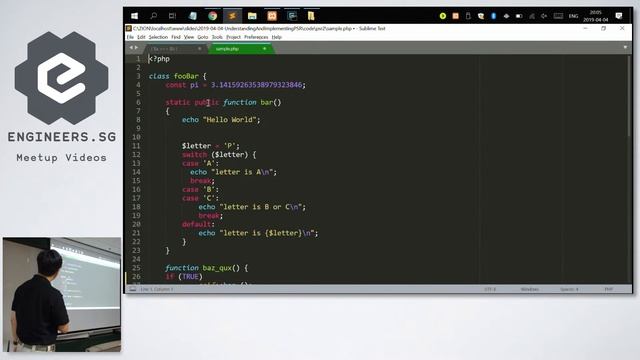Open the monitor-style taskbar app icon

click(x=292, y=16)
